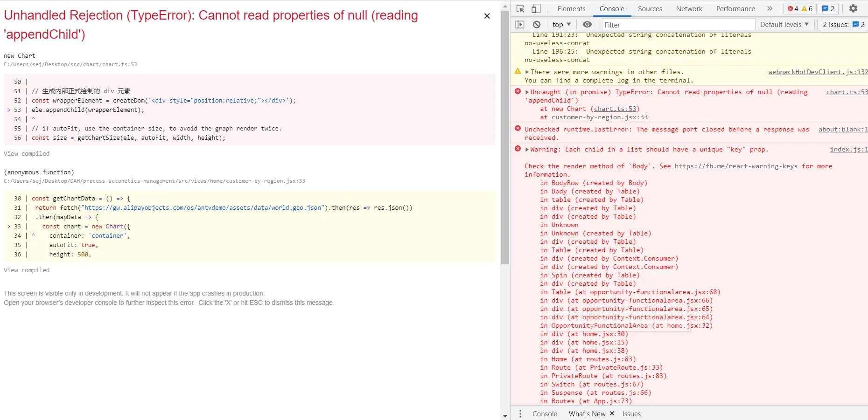The width and height of the screenshot is (868, 420).
Task: Click View compiled under new Chart
Action: [27, 153]
